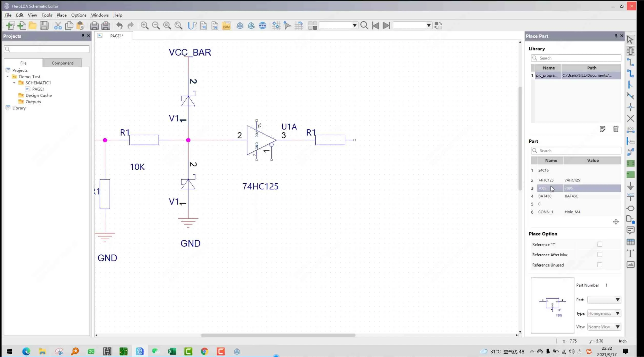644x357 pixels.
Task: Click the BOM toolbar icon
Action: pos(226,26)
